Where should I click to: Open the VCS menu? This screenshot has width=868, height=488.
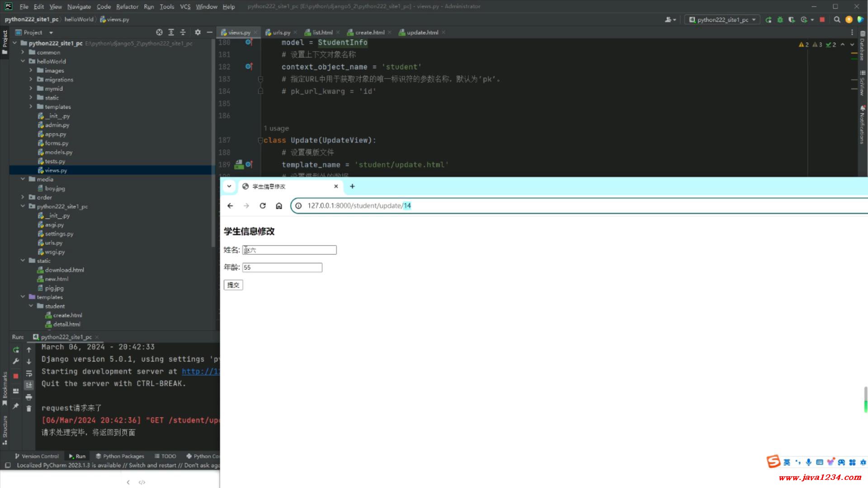tap(185, 6)
